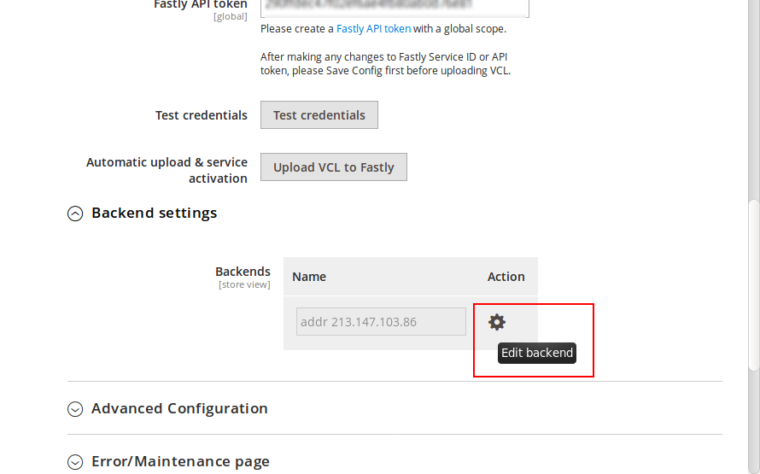
Task: Focus the Fastly API token input field
Action: pos(394,6)
